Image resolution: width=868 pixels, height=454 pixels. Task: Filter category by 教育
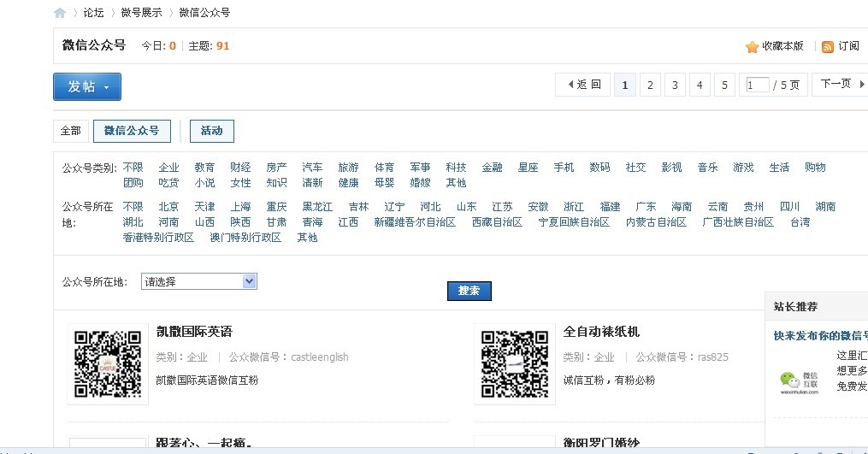205,168
